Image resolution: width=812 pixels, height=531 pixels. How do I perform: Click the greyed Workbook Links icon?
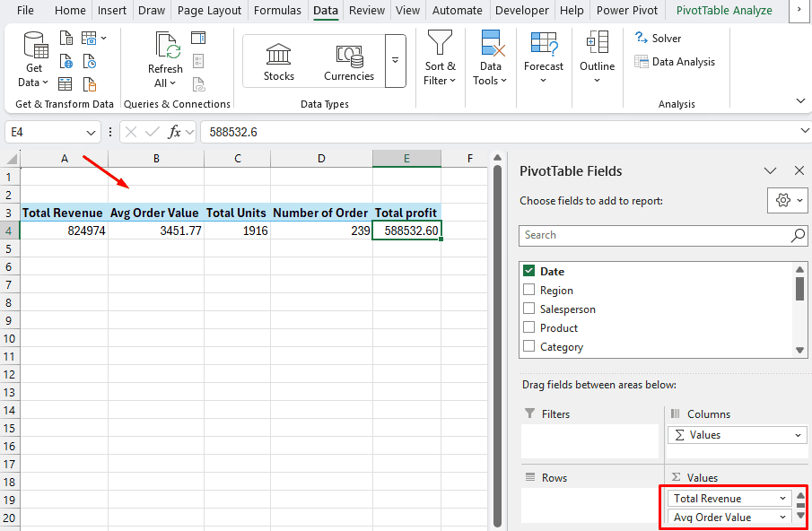pos(198,83)
